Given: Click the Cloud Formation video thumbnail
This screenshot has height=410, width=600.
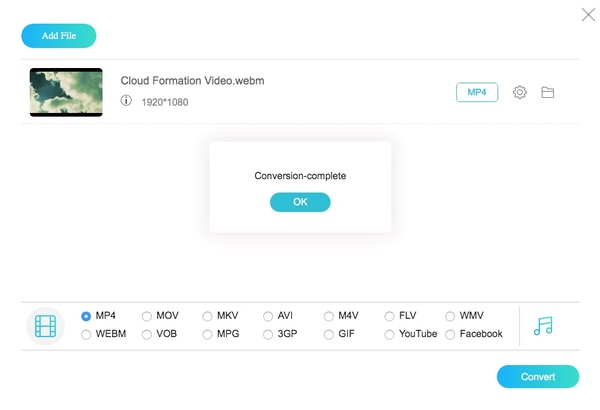Looking at the screenshot, I should coord(66,92).
